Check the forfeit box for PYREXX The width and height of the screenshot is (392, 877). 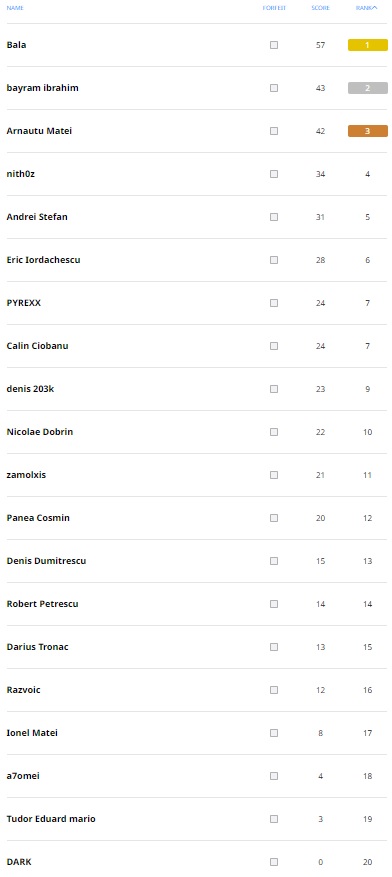coord(274,303)
